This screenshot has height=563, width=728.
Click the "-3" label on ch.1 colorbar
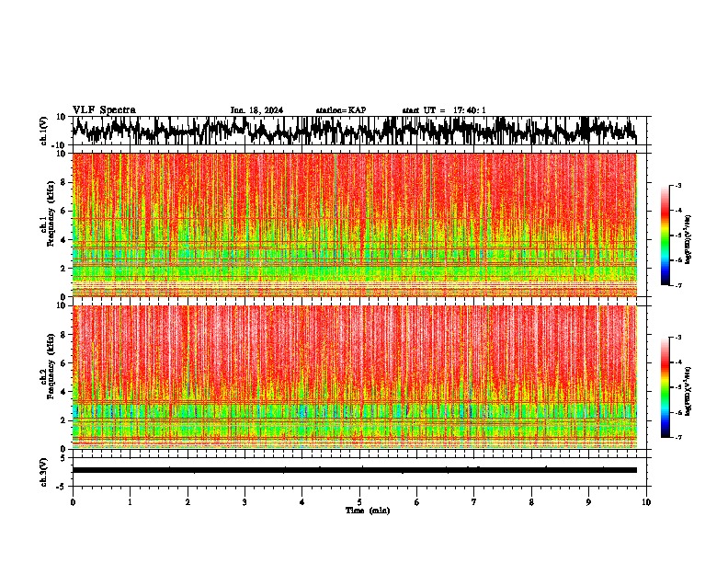tap(677, 186)
